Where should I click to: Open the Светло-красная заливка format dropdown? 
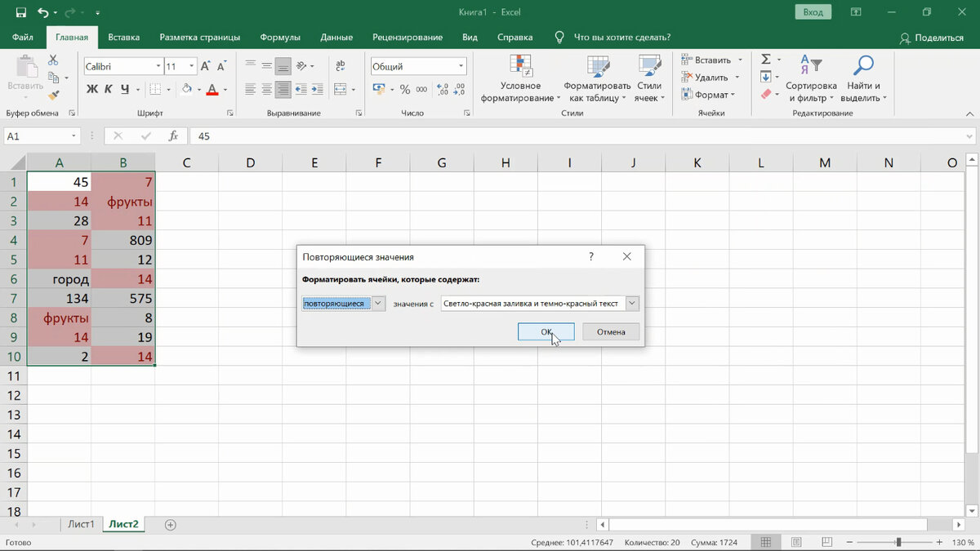pyautogui.click(x=632, y=304)
